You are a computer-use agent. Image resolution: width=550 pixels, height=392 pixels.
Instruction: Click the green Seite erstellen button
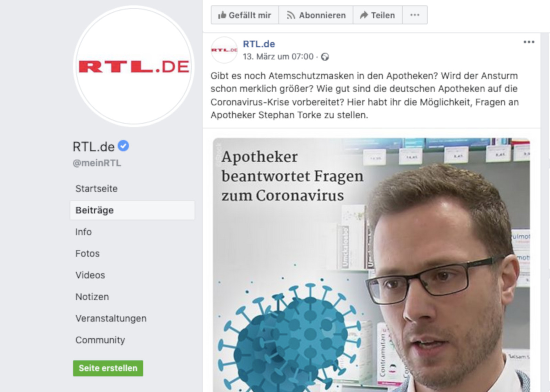108,368
